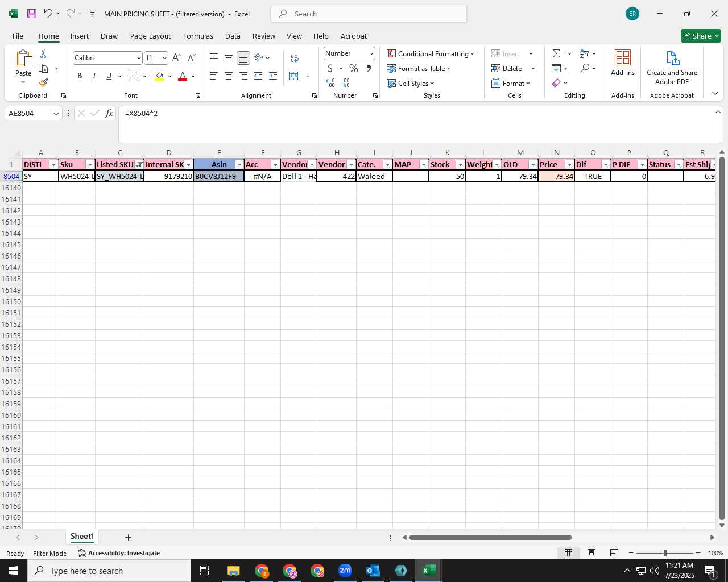The image size is (728, 582).
Task: Click the Insert Function fx icon
Action: point(109,113)
